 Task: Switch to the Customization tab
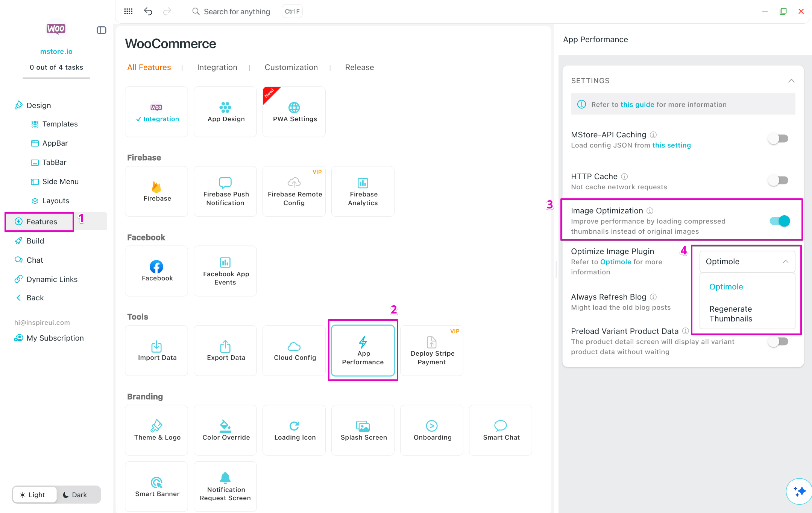[x=291, y=67]
